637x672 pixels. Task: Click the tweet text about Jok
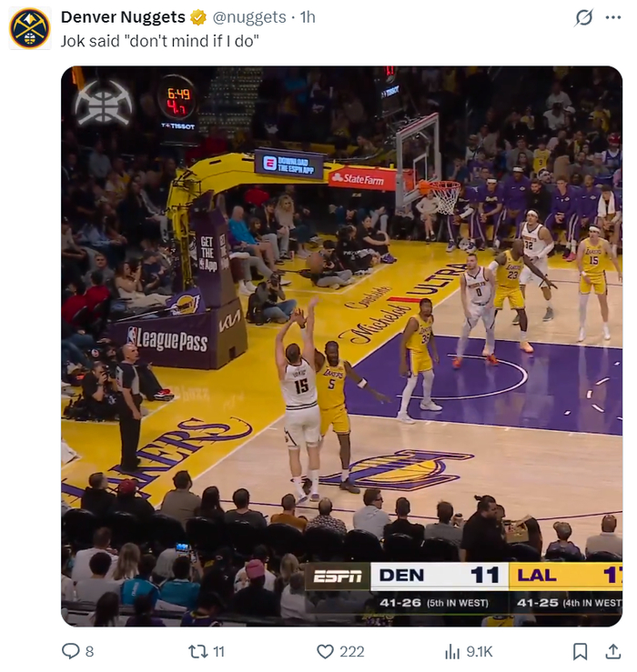point(160,41)
